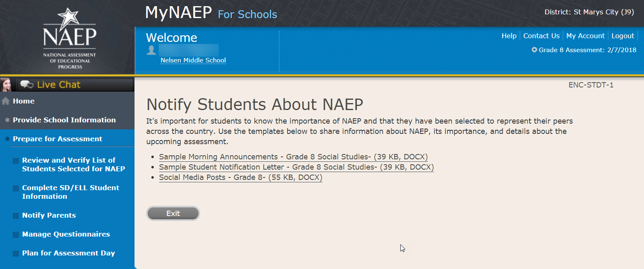The width and height of the screenshot is (644, 269).
Task: Click square marker next to Notify Parents
Action: click(16, 216)
